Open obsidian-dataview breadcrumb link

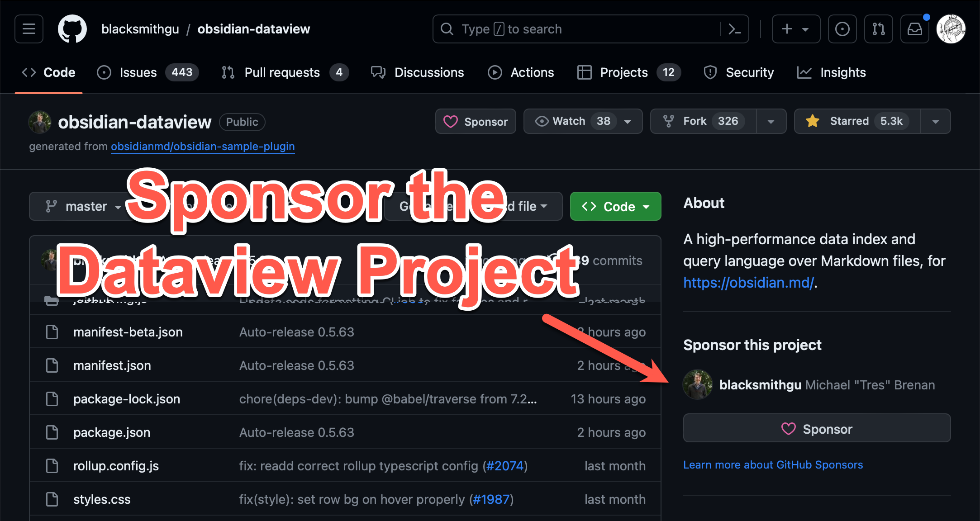(x=254, y=29)
